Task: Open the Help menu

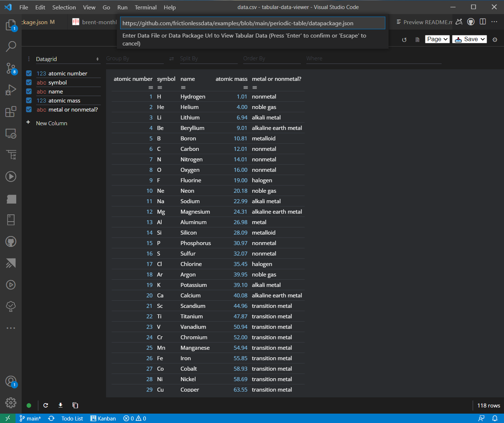Action: [x=170, y=7]
